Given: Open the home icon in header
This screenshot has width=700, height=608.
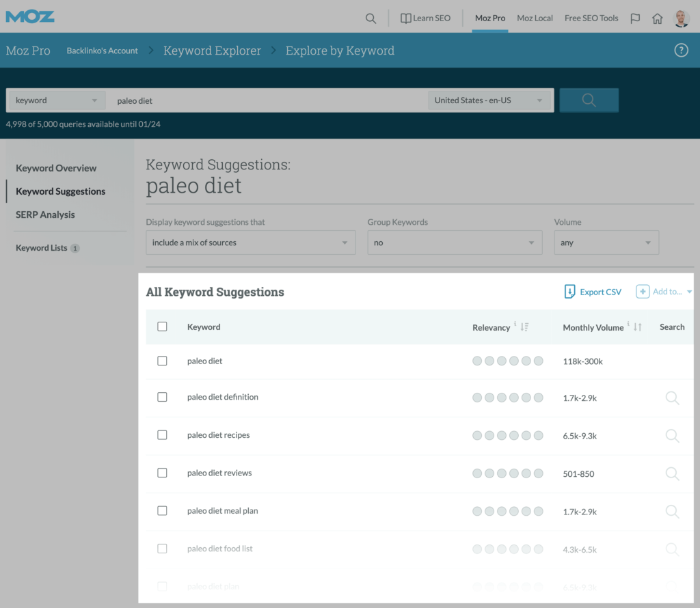Looking at the screenshot, I should tap(657, 18).
